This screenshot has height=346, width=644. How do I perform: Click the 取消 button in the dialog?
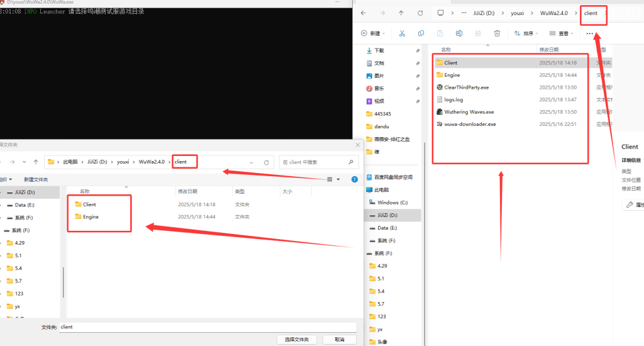click(340, 339)
